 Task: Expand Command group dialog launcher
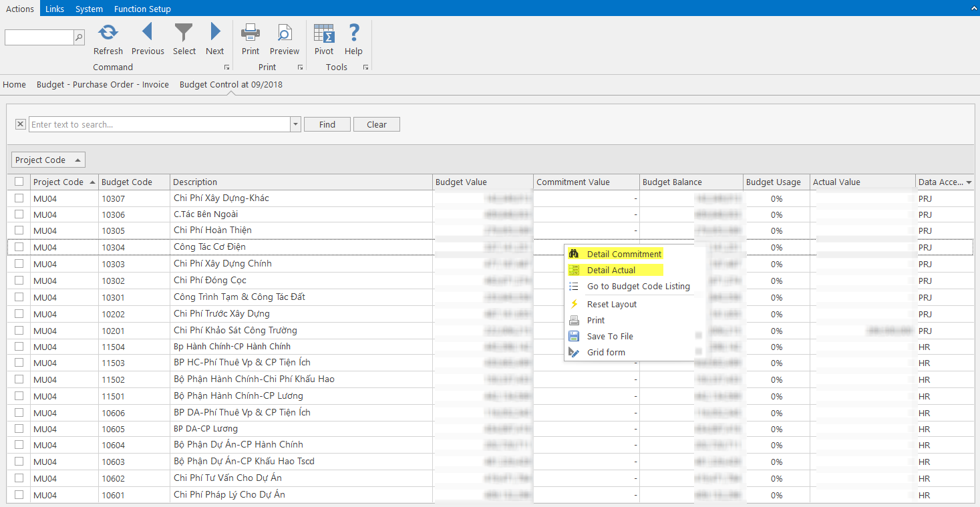pos(227,67)
